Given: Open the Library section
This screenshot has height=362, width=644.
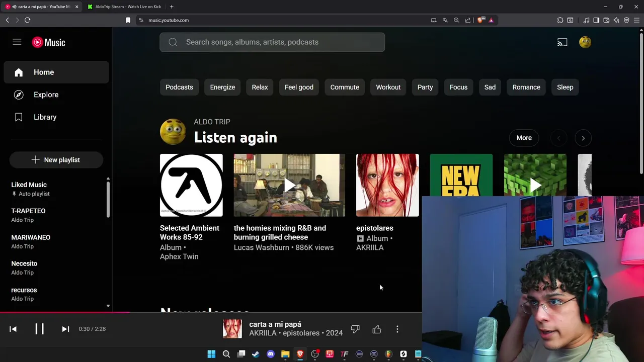Looking at the screenshot, I should [56, 117].
